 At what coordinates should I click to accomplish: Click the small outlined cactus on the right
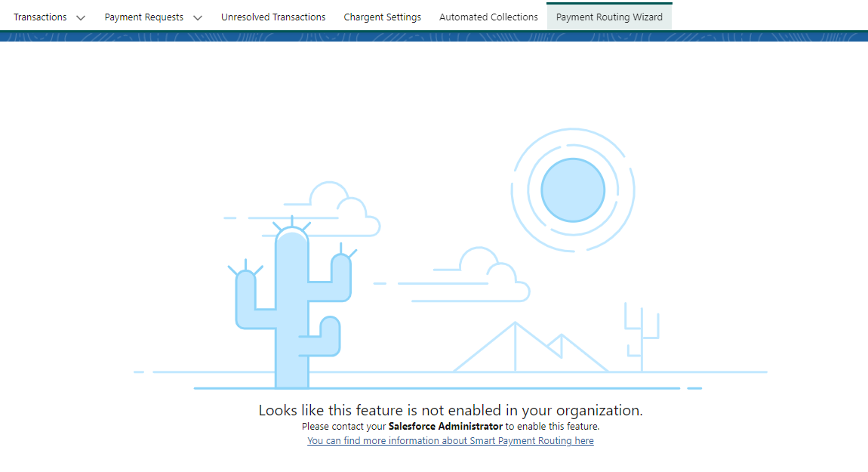[641, 332]
